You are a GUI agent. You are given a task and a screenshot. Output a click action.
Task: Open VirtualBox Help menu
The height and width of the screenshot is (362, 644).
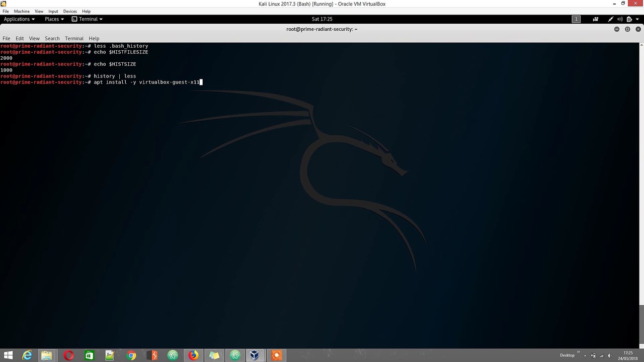tap(86, 11)
